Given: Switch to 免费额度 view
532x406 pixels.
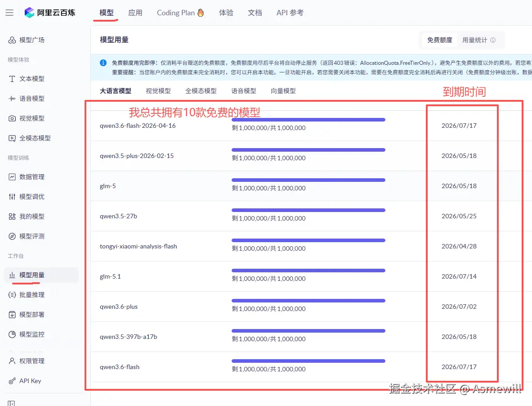Looking at the screenshot, I should pos(440,40).
